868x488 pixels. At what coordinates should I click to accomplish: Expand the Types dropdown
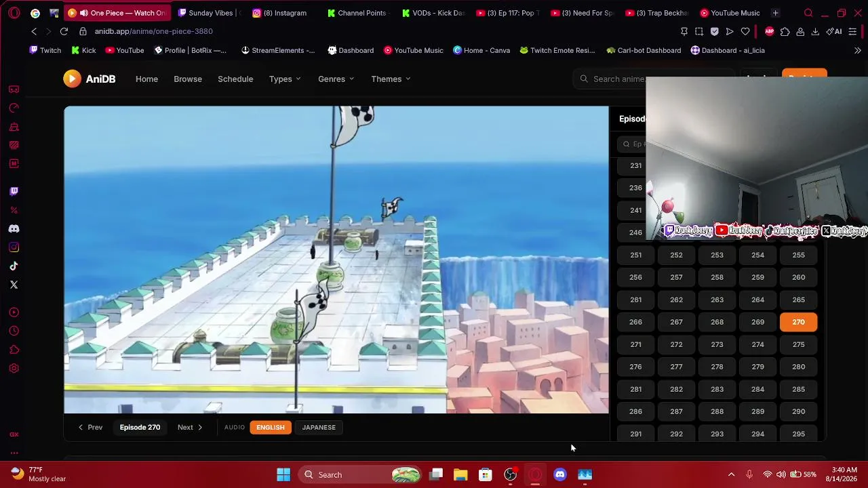[x=285, y=79]
